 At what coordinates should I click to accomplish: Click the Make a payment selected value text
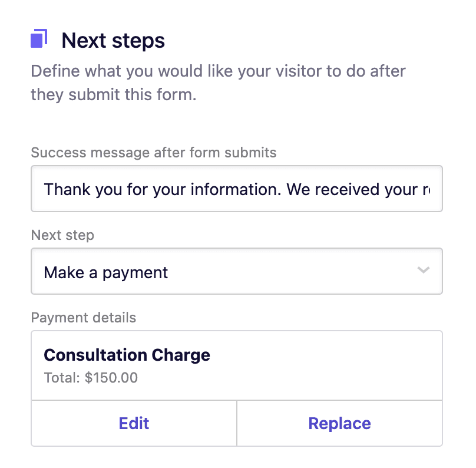point(105,272)
